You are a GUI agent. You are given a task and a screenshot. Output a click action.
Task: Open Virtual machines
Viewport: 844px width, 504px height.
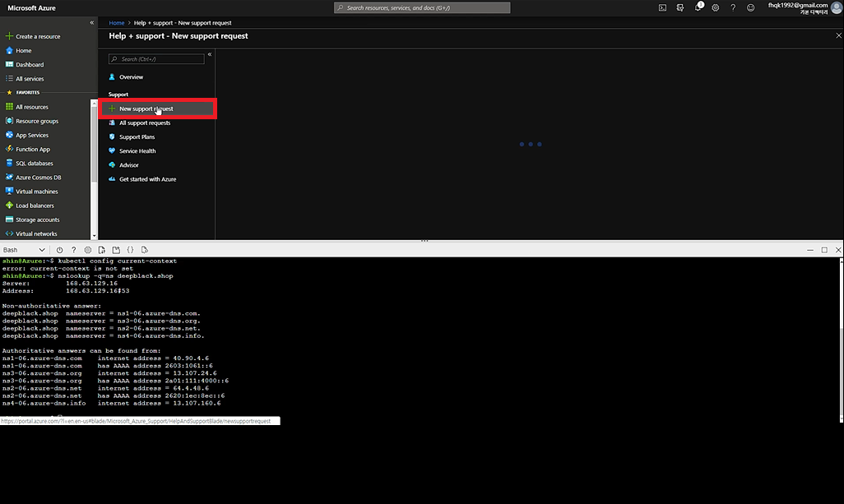[32, 192]
